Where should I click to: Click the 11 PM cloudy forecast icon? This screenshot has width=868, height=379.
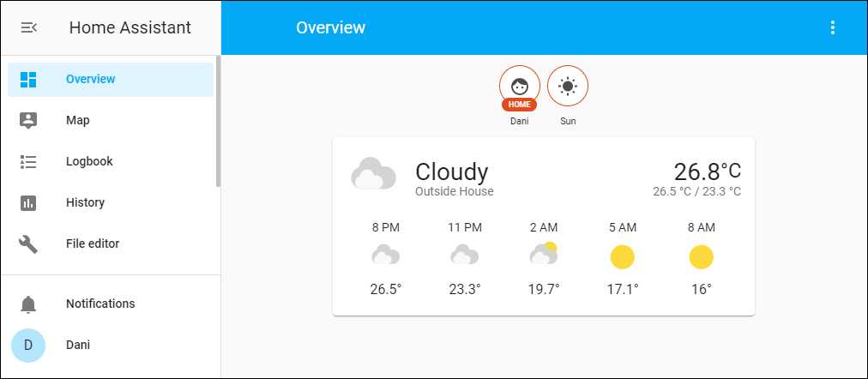click(464, 255)
